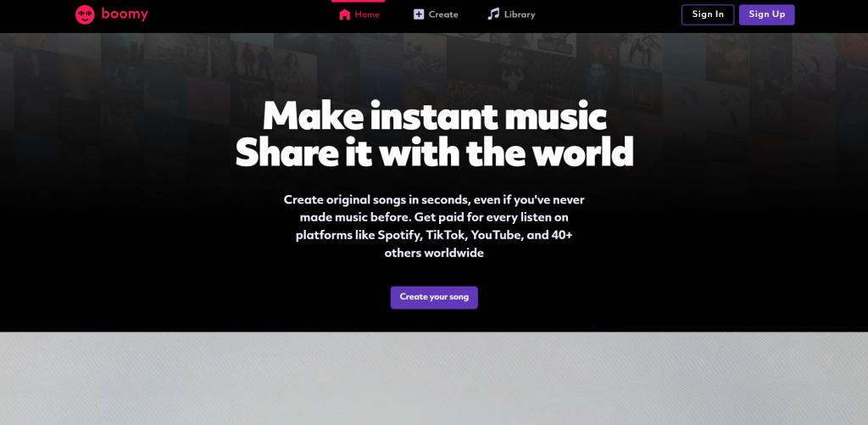This screenshot has height=425, width=868.
Task: Click the word Spotify in the description
Action: tap(400, 235)
